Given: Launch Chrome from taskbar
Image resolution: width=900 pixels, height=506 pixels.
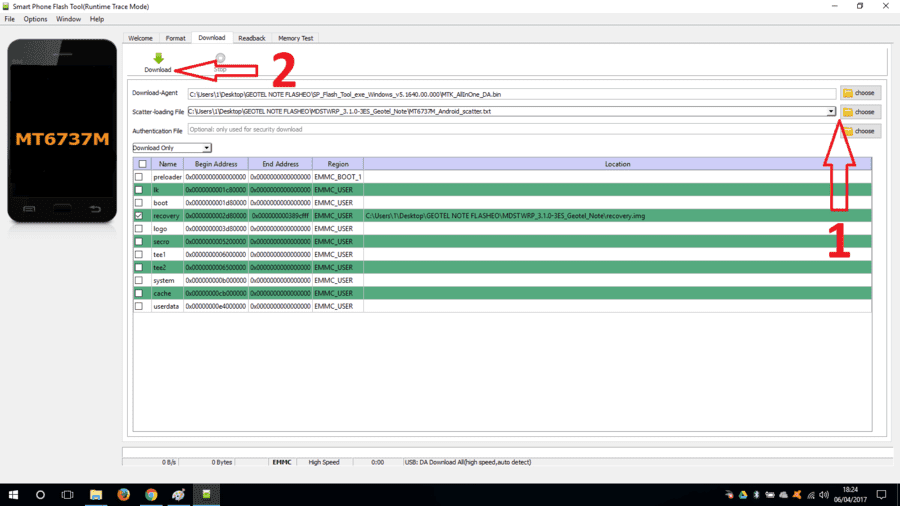Looking at the screenshot, I should pos(151,495).
